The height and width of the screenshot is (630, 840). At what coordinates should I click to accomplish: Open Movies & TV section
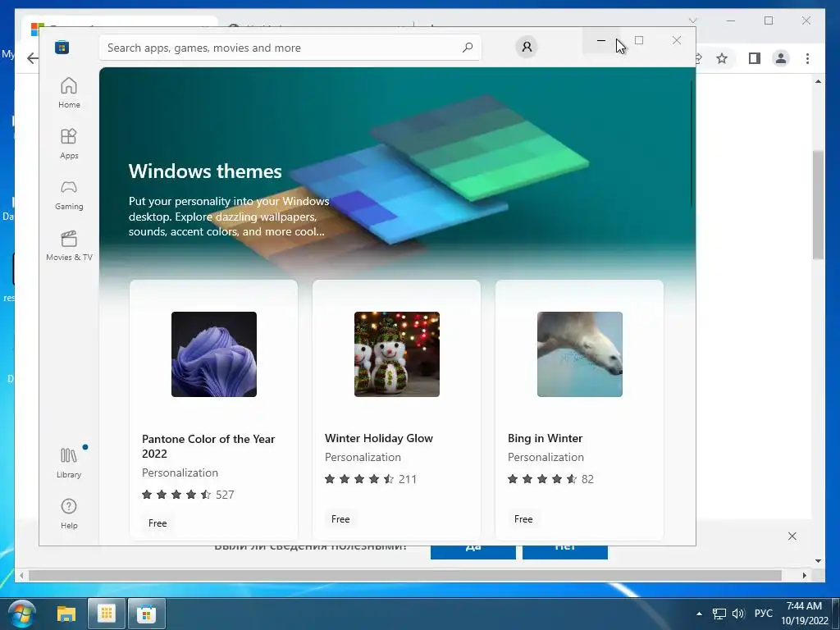click(69, 245)
